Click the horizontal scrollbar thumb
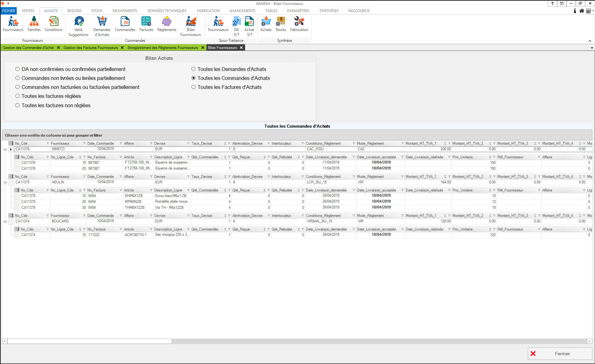This screenshot has width=595, height=364. 90,341
